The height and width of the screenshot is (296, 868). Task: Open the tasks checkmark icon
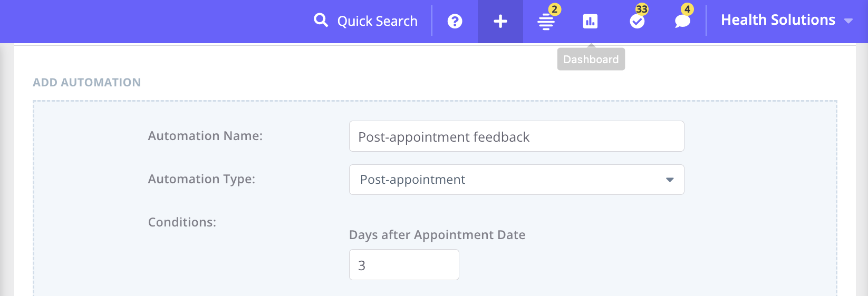coord(637,22)
